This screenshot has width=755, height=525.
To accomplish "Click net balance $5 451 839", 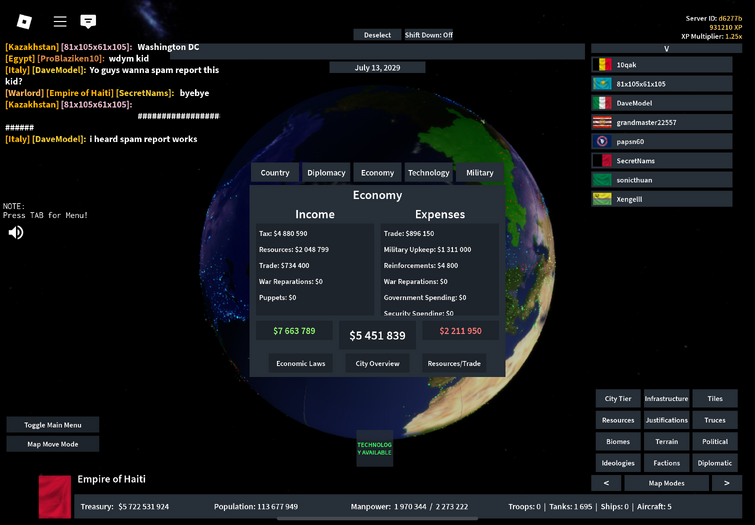I will coord(378,335).
